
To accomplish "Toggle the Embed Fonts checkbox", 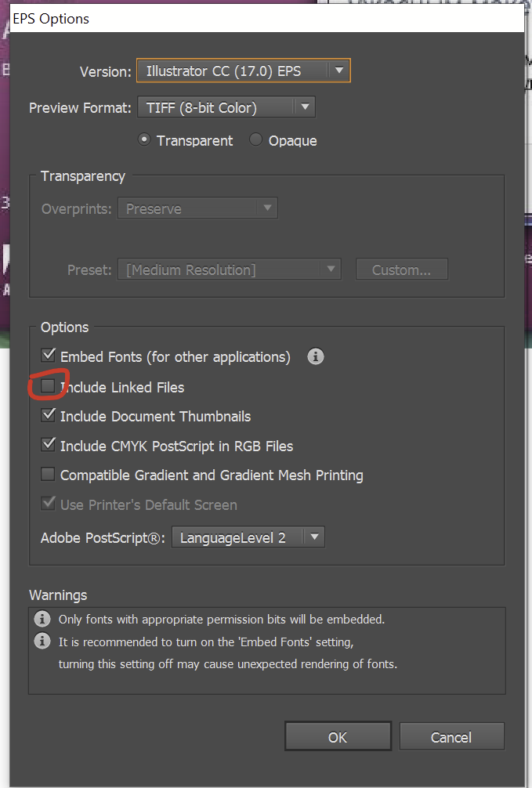I will pyautogui.click(x=49, y=356).
